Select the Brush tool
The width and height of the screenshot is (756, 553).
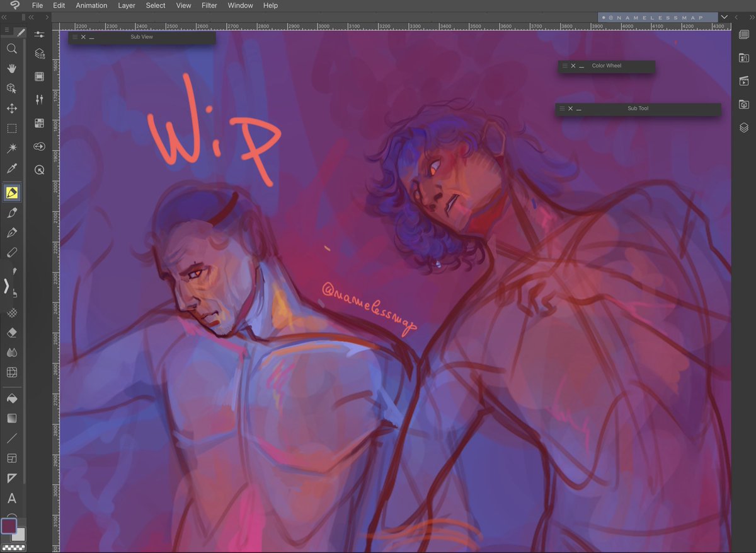[x=11, y=213]
